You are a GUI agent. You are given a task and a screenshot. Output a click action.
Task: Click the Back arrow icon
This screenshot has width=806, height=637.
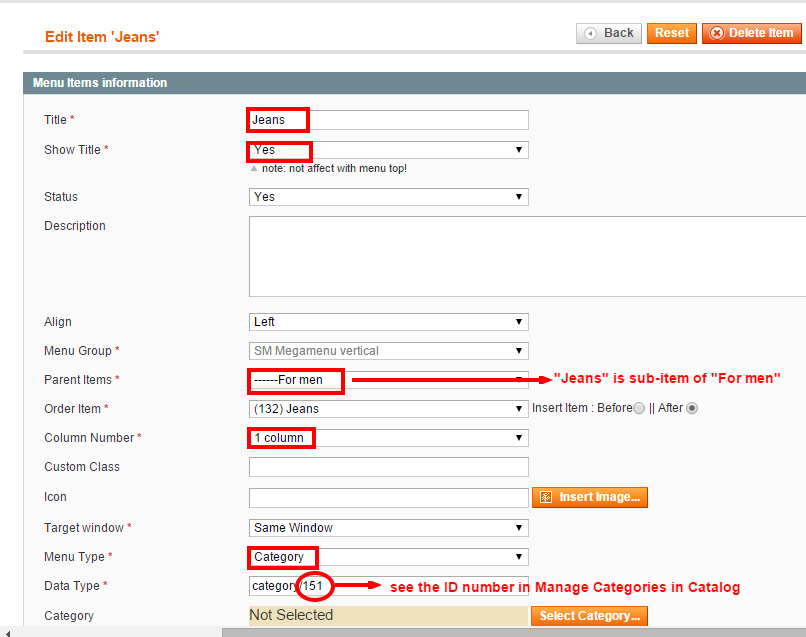tap(591, 33)
